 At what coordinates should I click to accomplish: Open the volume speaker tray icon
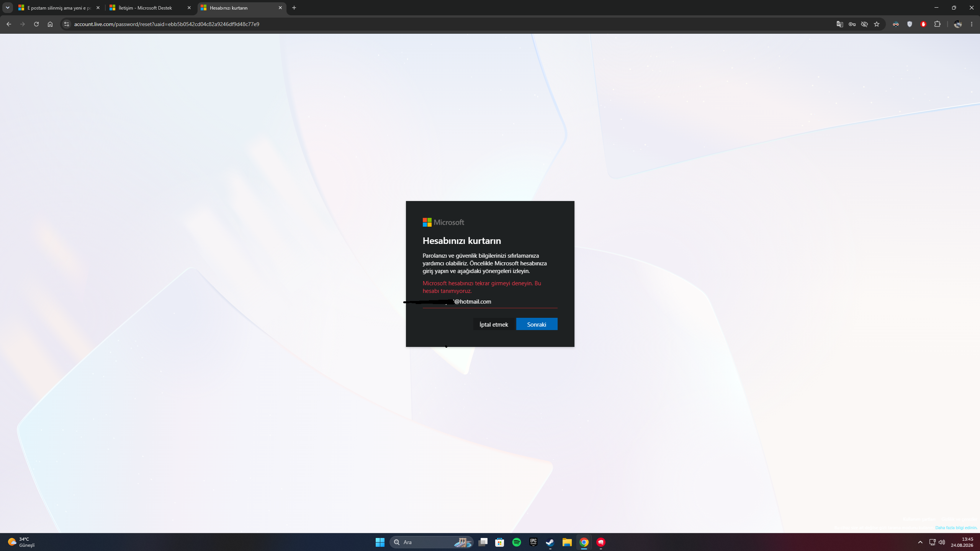point(942,542)
